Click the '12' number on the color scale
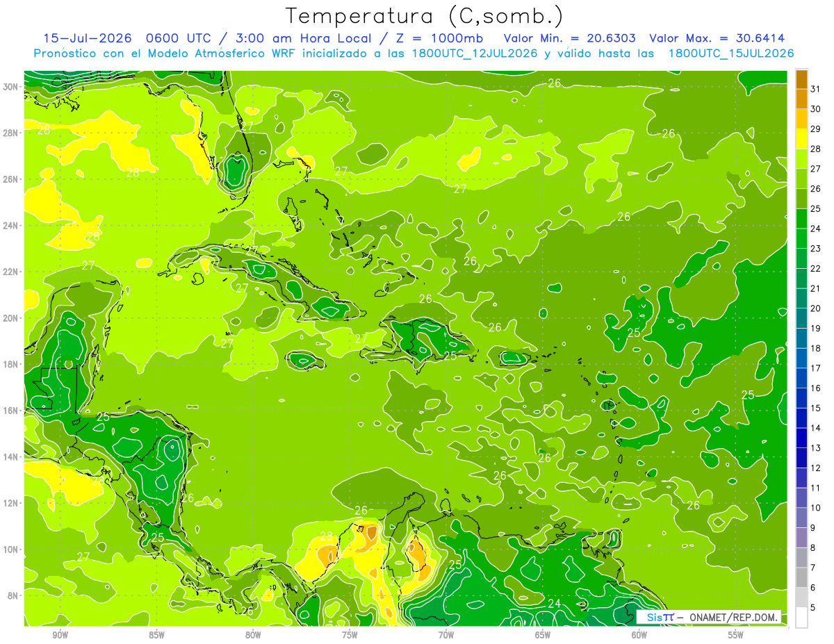The image size is (834, 644). click(816, 468)
